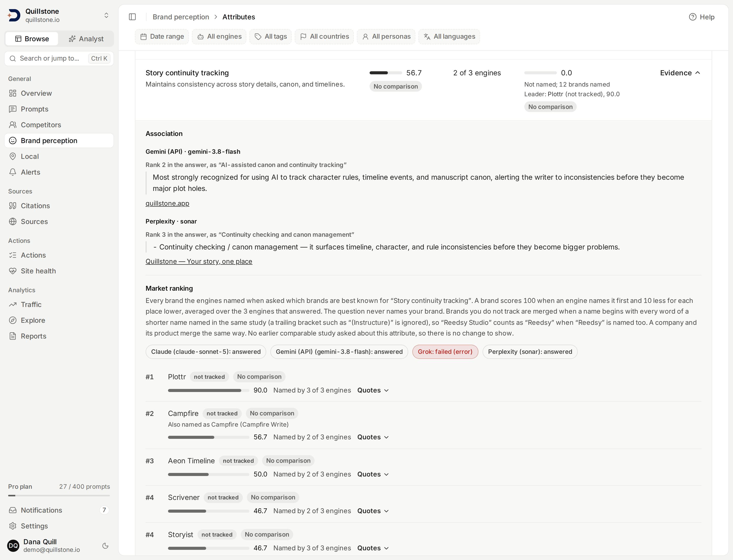Open Quillstone — Your story, one place link
Screen dimensions: 733x560
pos(199,261)
